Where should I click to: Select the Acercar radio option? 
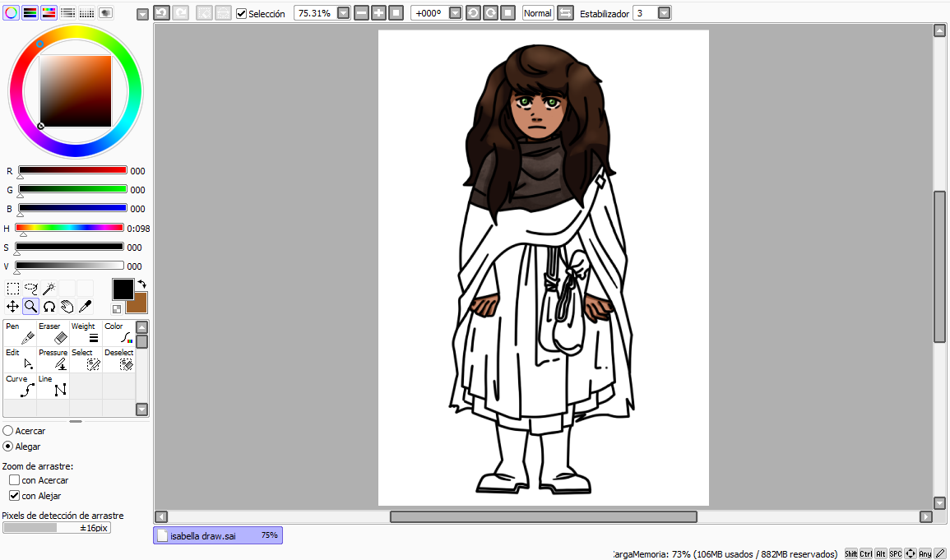coord(8,431)
